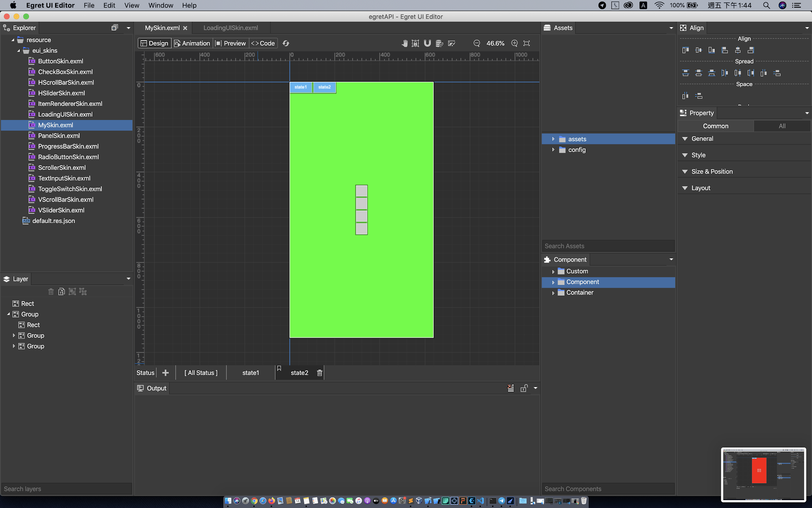
Task: Add a new status with plus
Action: [x=166, y=373]
